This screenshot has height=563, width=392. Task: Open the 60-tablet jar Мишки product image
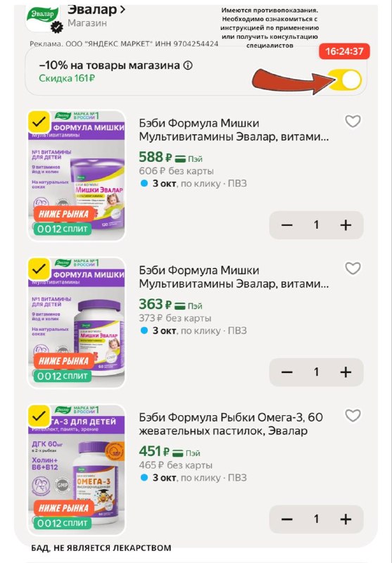(x=77, y=323)
